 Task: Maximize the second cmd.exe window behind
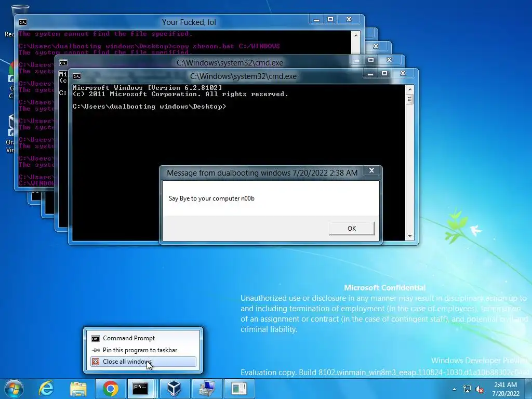[371, 60]
